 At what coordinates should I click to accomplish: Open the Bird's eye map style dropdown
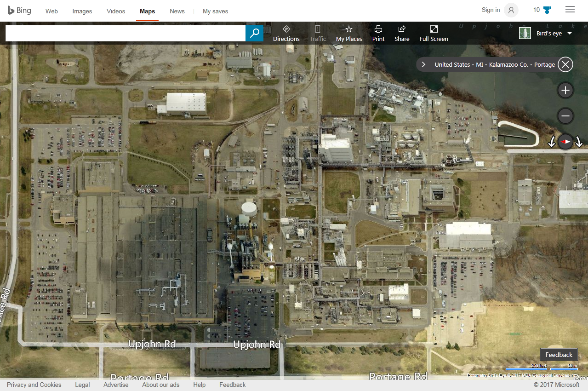click(x=546, y=33)
